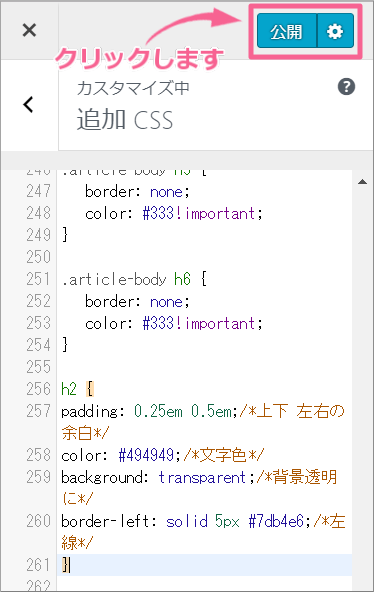This screenshot has width=374, height=592.
Task: Click line number 260 in the gutter
Action: point(38,521)
